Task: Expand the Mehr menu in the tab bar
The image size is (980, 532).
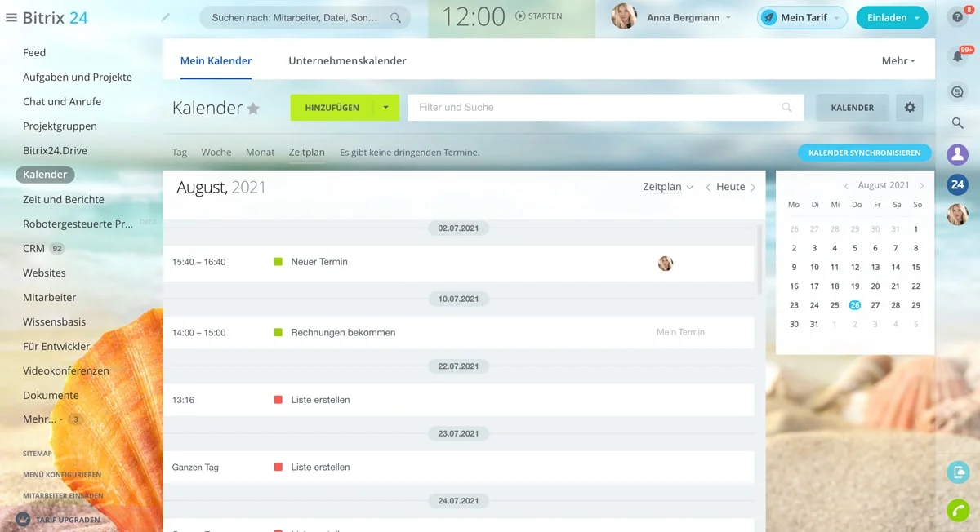Action: (x=898, y=61)
